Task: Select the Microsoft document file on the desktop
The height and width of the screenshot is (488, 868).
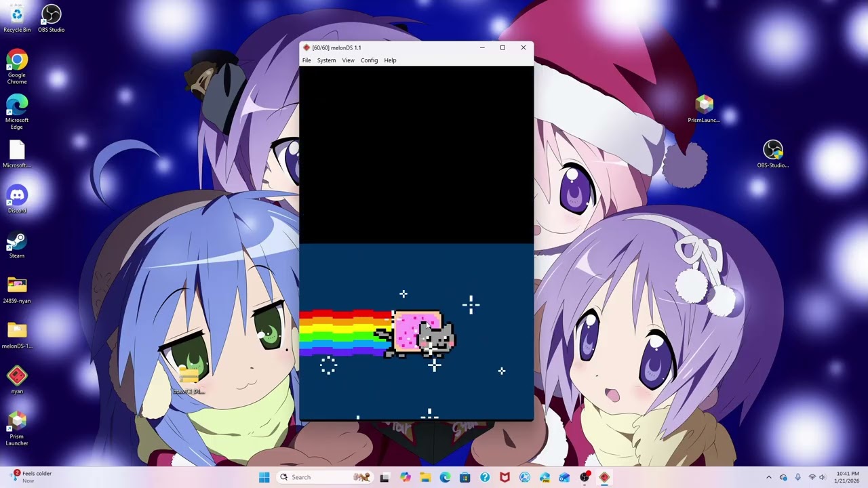Action: click(17, 154)
